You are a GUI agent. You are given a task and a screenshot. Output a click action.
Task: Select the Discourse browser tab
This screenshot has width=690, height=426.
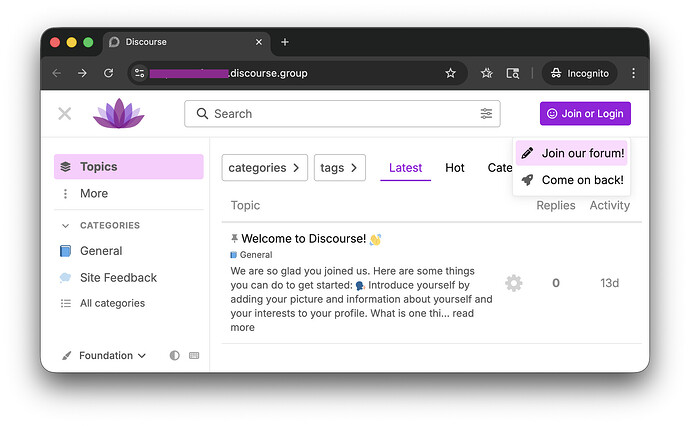pyautogui.click(x=187, y=42)
